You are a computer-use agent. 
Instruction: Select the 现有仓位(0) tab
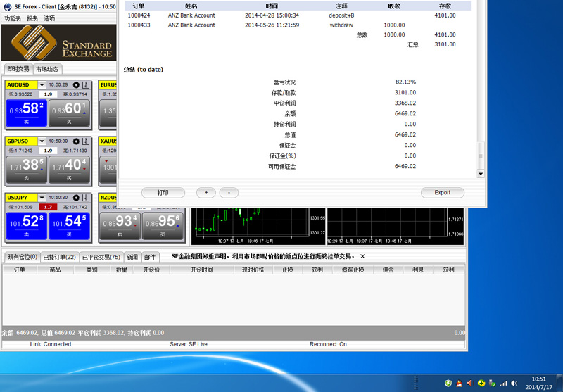(23, 257)
